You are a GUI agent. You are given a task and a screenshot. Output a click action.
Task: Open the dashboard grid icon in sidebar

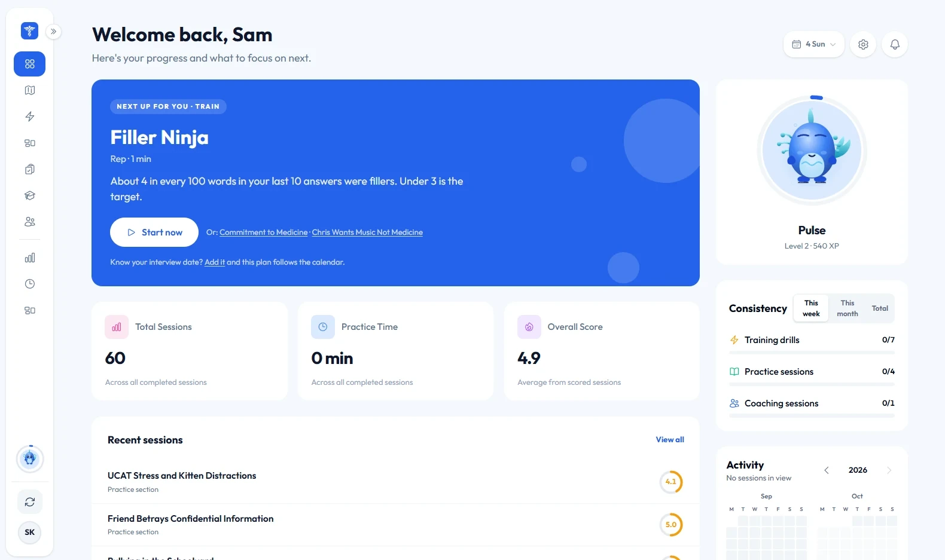point(29,64)
